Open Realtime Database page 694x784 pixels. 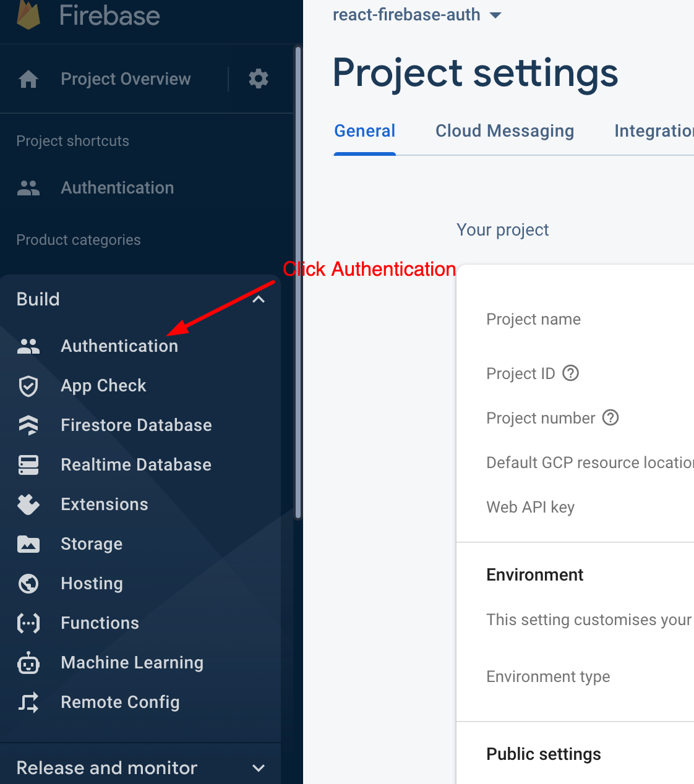[x=136, y=465]
